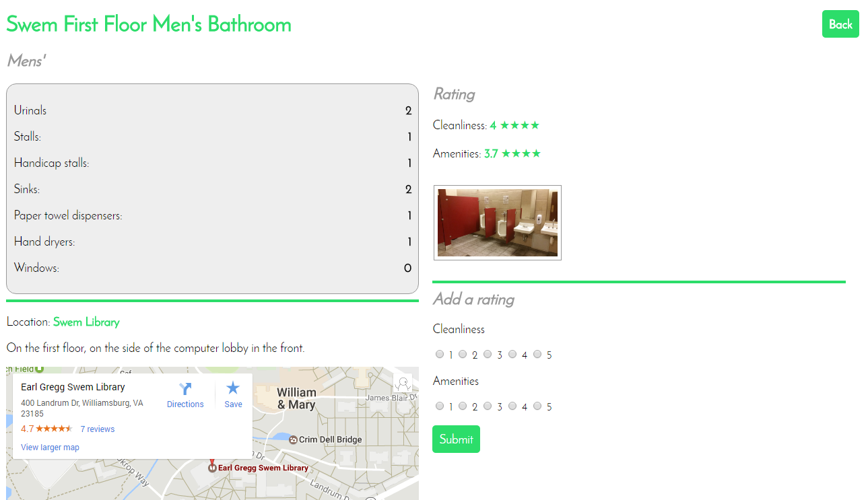
Task: Click the green Field marker on map edge
Action: (40, 369)
